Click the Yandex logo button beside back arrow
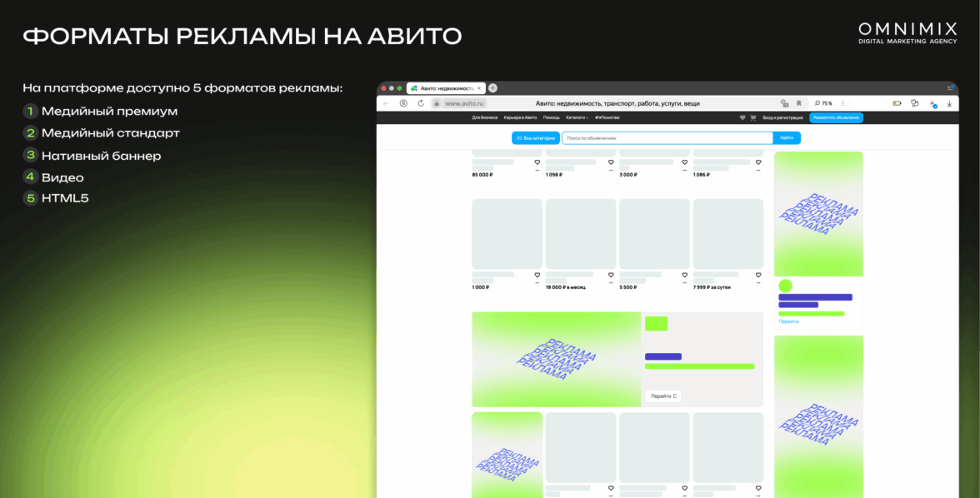 [403, 104]
